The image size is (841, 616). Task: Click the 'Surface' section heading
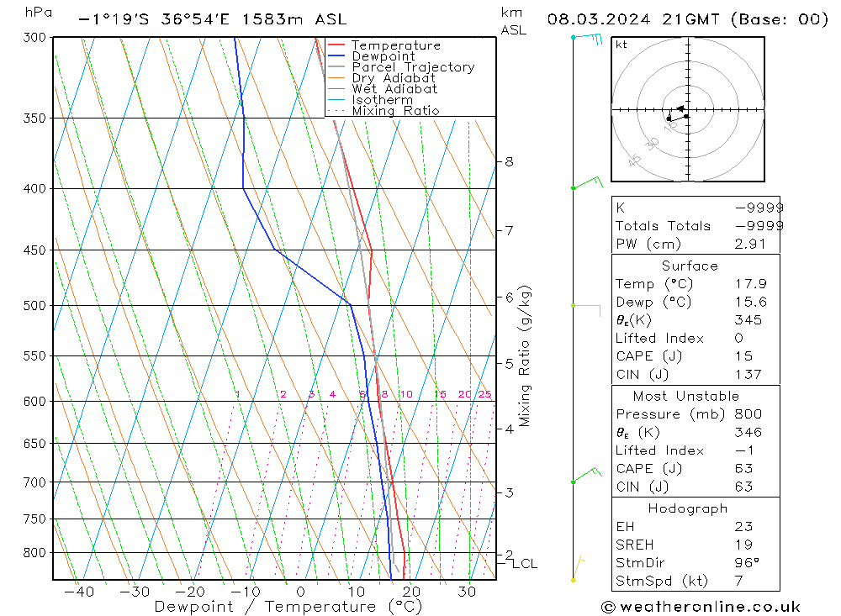coord(690,266)
